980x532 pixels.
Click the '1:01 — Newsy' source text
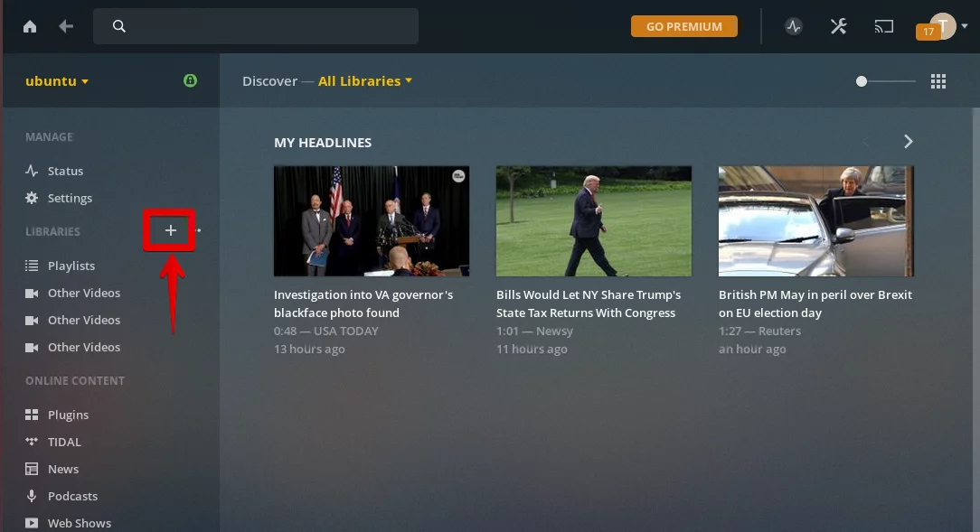tap(534, 331)
